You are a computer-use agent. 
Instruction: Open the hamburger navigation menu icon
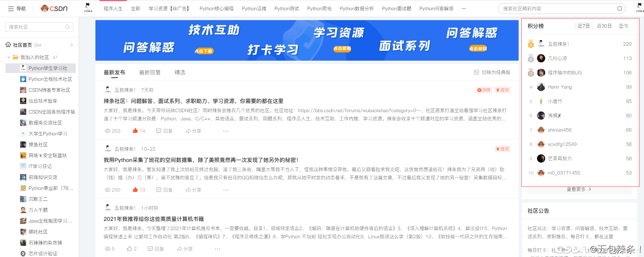tap(11, 9)
